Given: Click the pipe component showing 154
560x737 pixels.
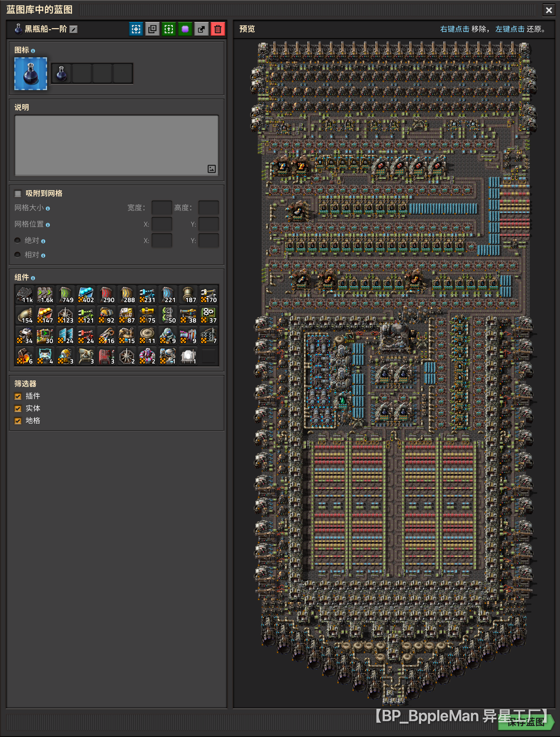Looking at the screenshot, I should click(25, 315).
